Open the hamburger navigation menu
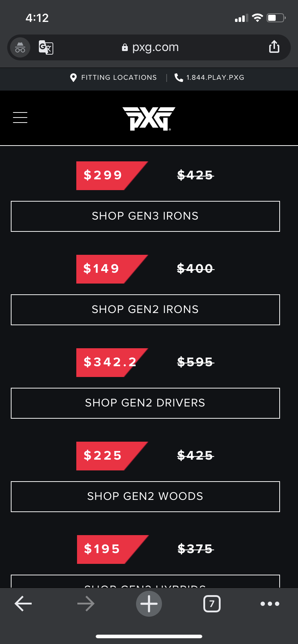The width and height of the screenshot is (298, 644). pos(20,118)
